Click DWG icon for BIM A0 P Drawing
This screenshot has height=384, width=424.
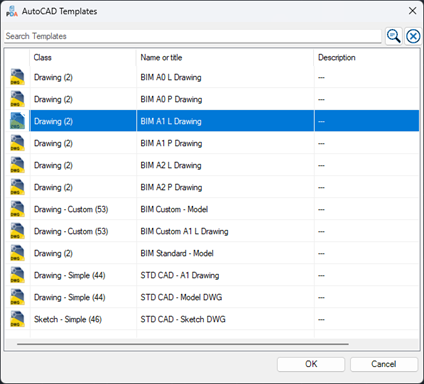[x=17, y=99]
